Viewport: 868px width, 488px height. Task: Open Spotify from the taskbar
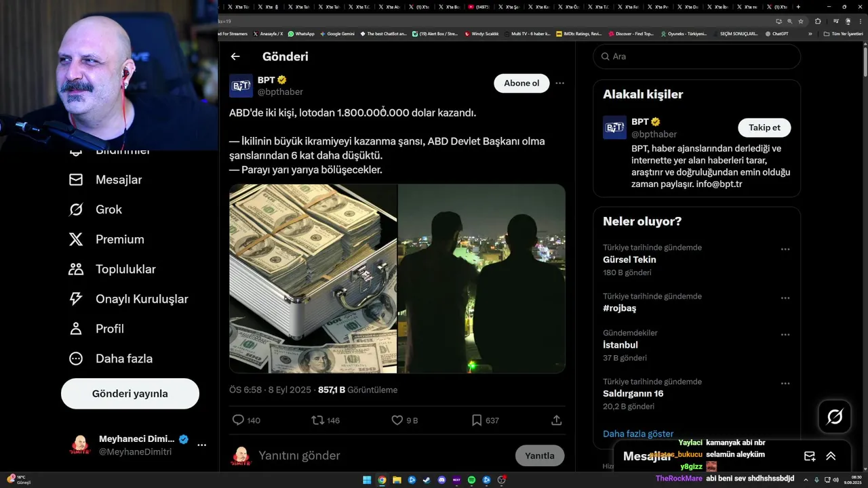(x=471, y=480)
